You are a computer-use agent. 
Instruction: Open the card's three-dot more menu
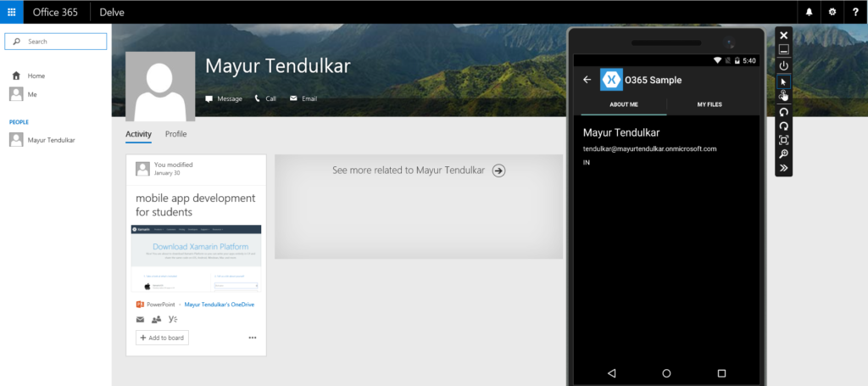tap(253, 338)
